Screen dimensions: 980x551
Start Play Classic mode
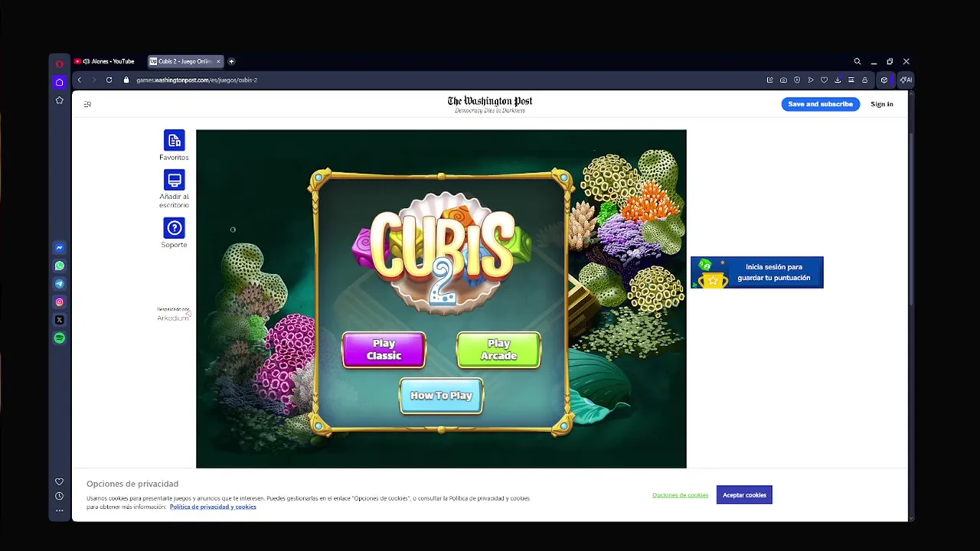pos(384,350)
